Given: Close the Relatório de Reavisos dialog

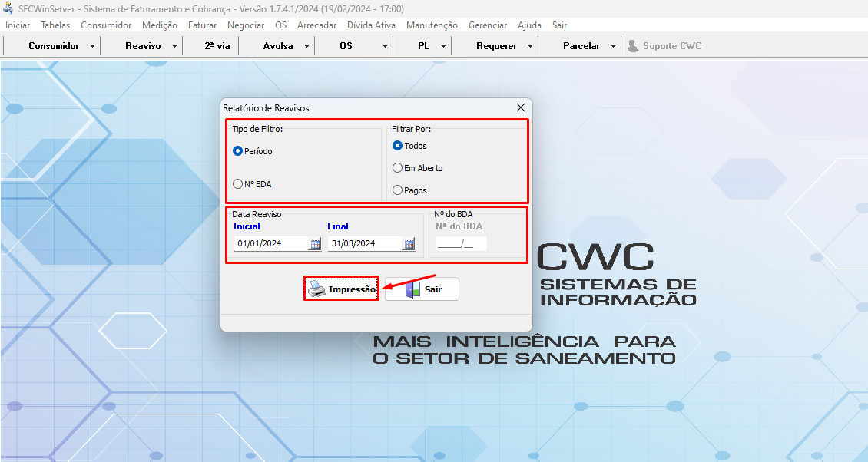Looking at the screenshot, I should pyautogui.click(x=520, y=108).
